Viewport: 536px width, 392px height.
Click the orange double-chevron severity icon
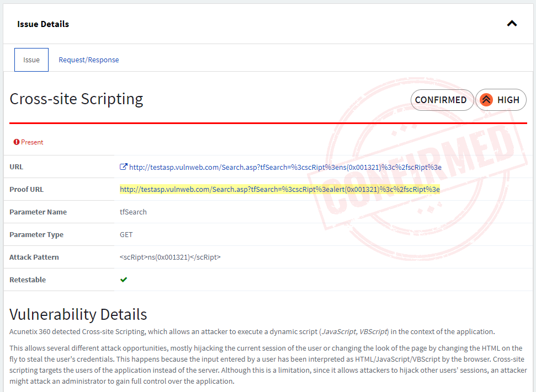(x=486, y=100)
